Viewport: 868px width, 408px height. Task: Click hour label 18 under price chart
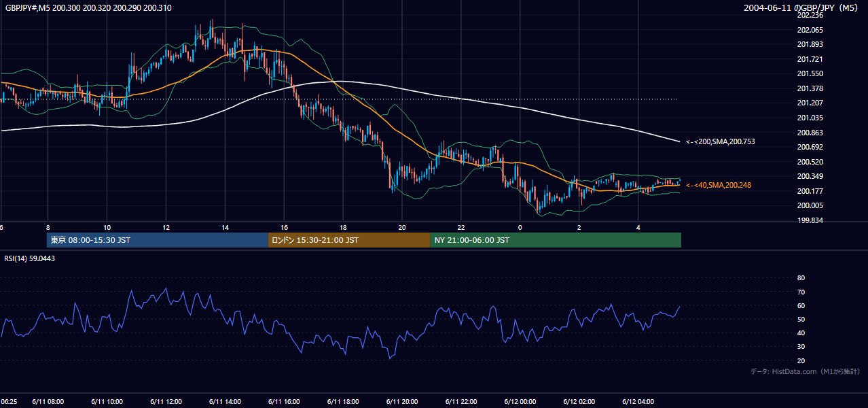343,227
